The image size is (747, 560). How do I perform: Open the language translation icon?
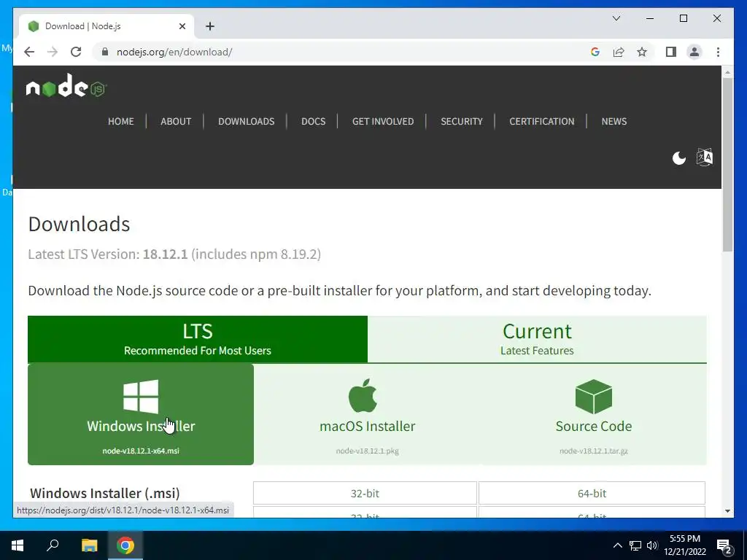coord(705,157)
